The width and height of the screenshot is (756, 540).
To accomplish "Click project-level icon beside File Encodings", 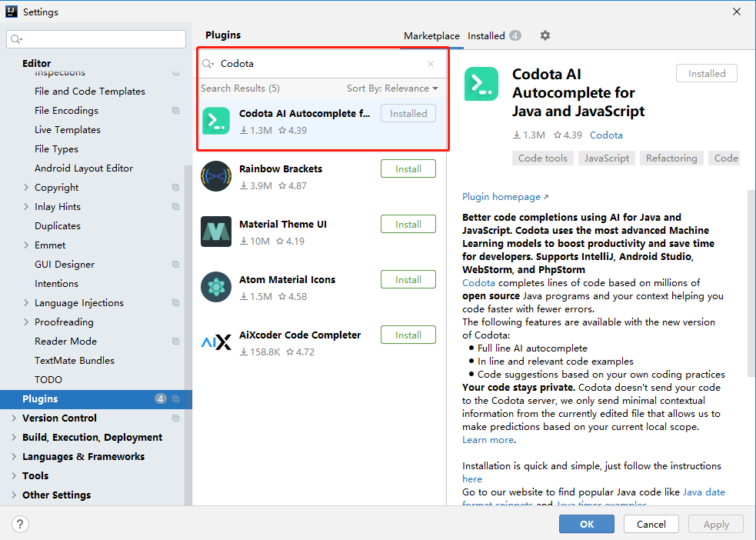I will click(x=175, y=111).
